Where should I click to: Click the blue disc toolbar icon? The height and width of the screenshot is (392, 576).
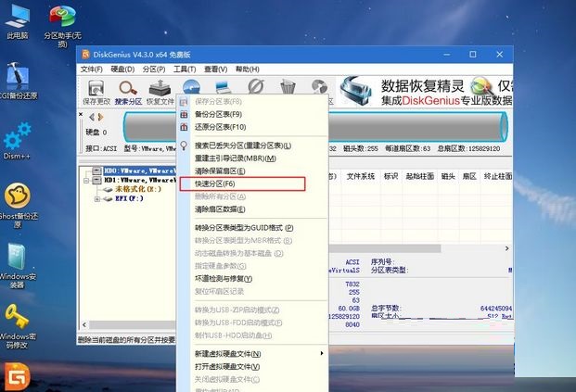191,86
